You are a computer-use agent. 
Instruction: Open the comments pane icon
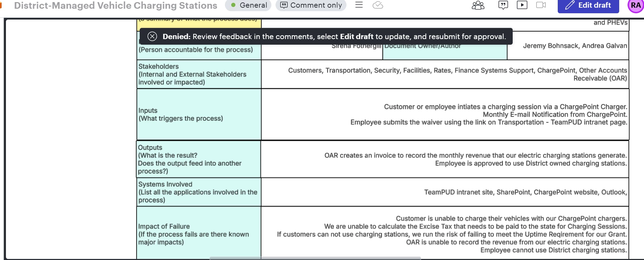(503, 5)
